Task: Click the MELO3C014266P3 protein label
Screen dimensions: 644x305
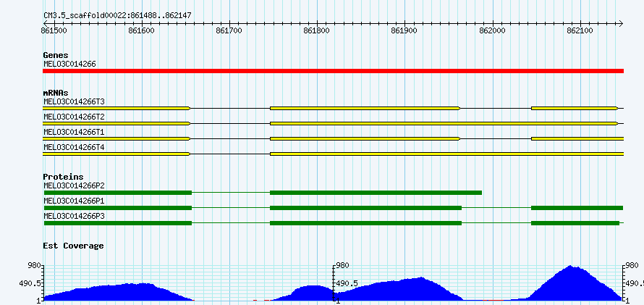Action: [74, 216]
